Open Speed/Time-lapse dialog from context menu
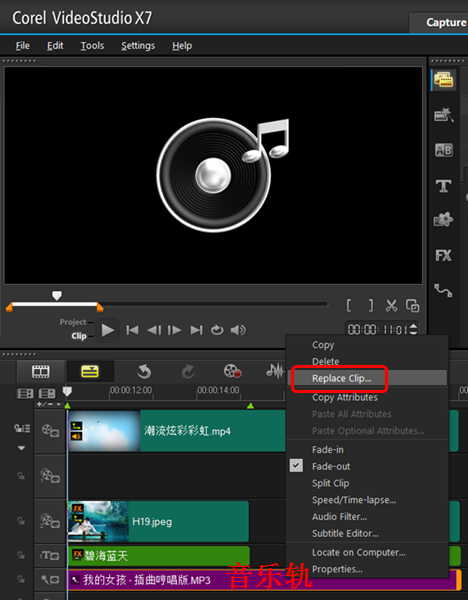 [x=354, y=500]
